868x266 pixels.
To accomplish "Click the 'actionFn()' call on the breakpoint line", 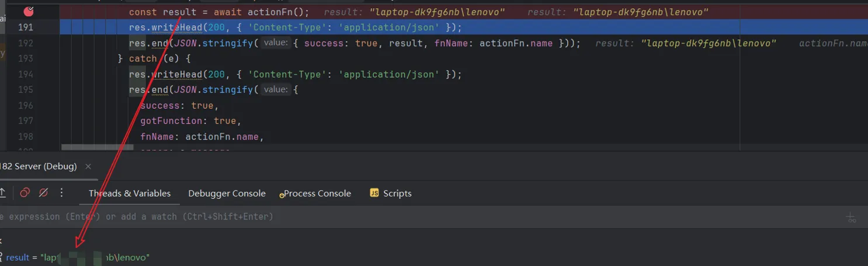I will [278, 12].
